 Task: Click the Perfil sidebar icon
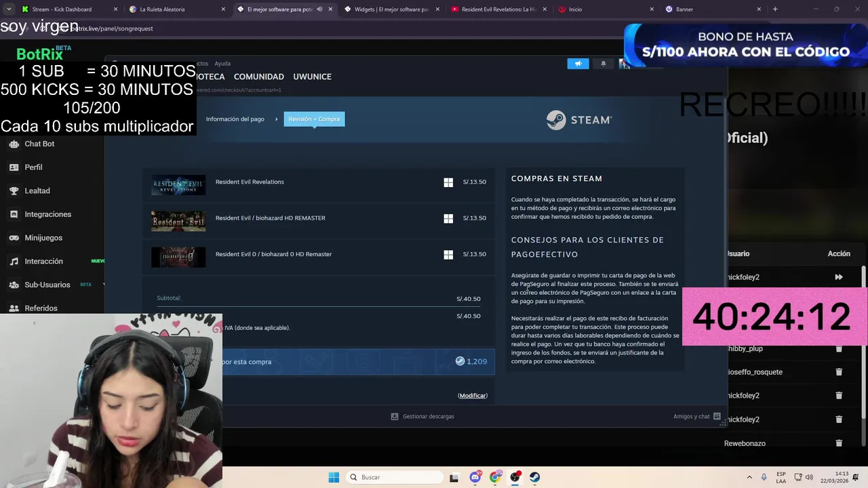pos(14,167)
